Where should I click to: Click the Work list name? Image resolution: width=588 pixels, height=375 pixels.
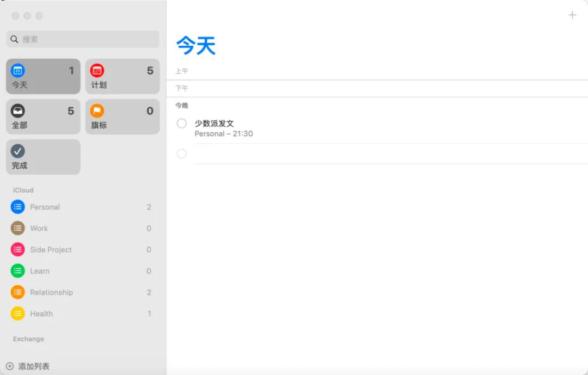[x=39, y=229]
